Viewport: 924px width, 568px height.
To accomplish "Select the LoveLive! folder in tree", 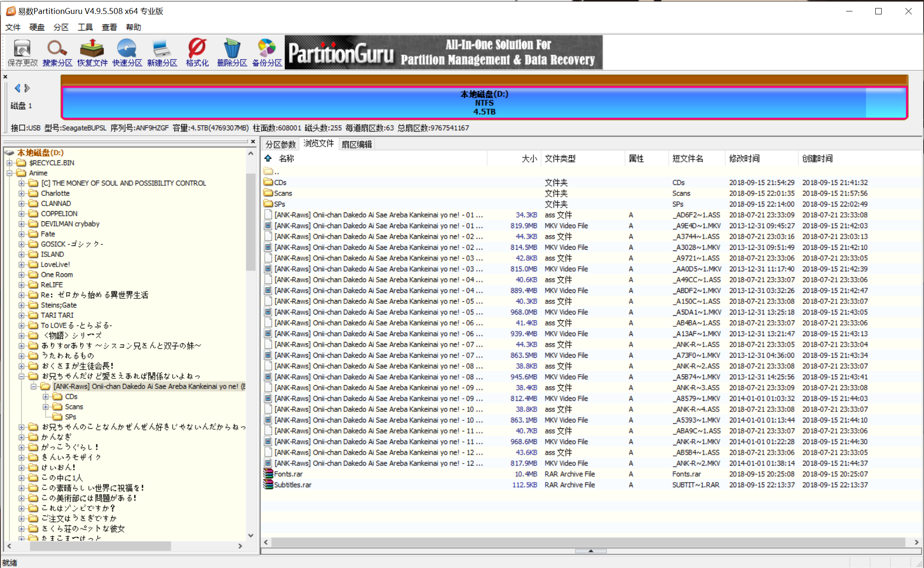I will (55, 265).
